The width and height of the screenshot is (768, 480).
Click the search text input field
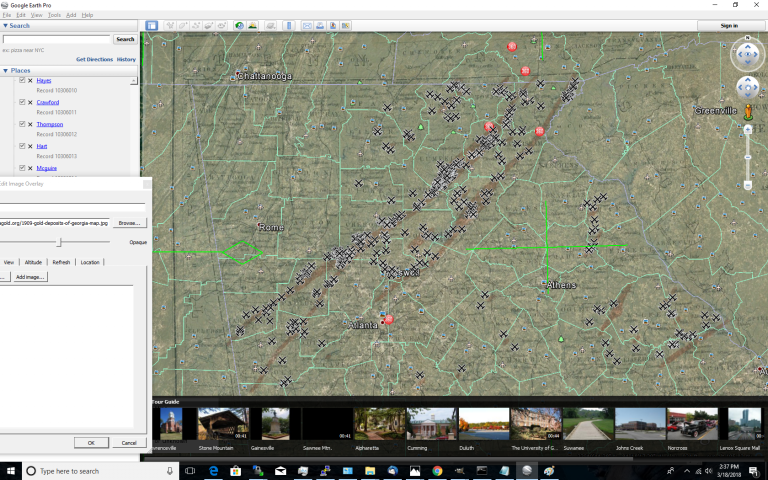pos(57,39)
